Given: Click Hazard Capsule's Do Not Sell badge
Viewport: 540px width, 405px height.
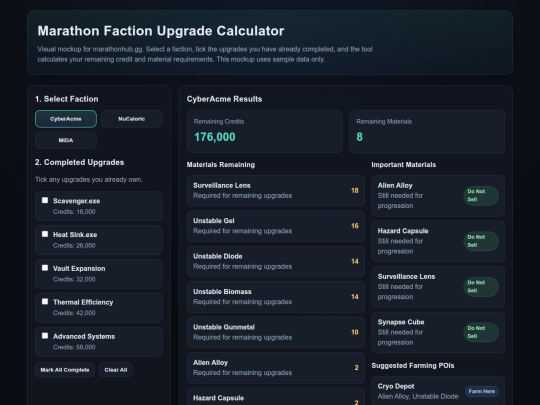Looking at the screenshot, I should pos(481,241).
